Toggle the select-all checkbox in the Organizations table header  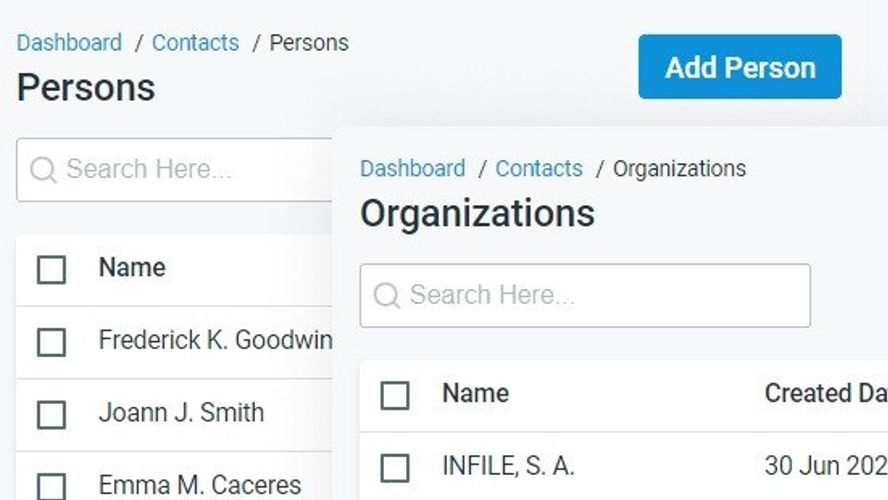click(395, 395)
